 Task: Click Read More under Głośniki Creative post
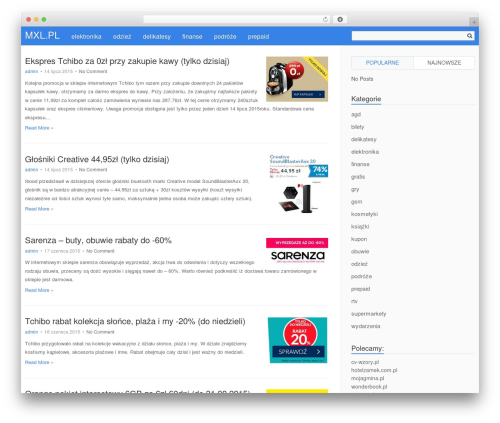pyautogui.click(x=39, y=209)
